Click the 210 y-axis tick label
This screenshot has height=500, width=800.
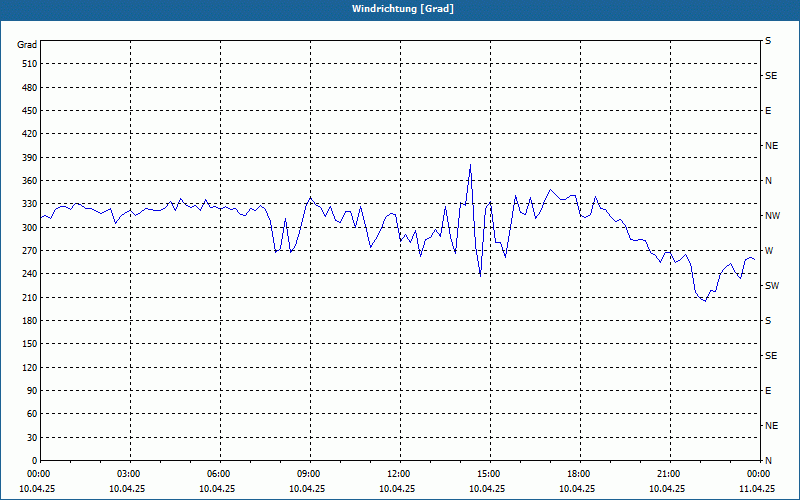29,297
